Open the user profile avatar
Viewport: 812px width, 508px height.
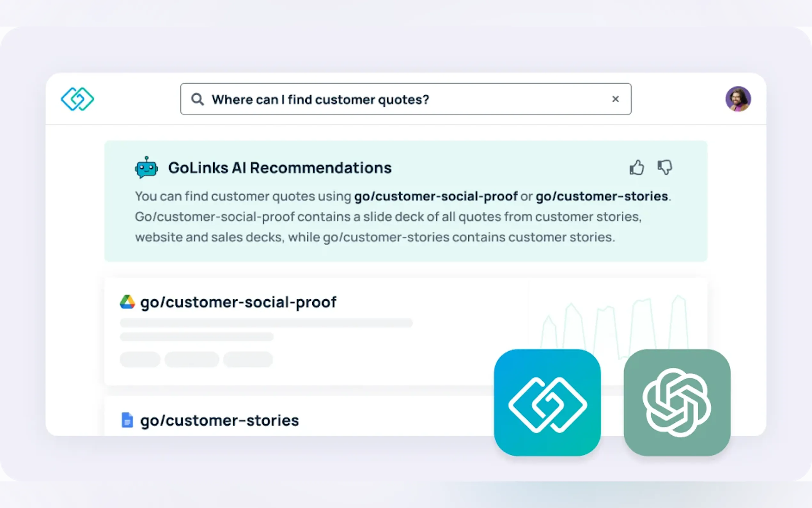(x=738, y=99)
